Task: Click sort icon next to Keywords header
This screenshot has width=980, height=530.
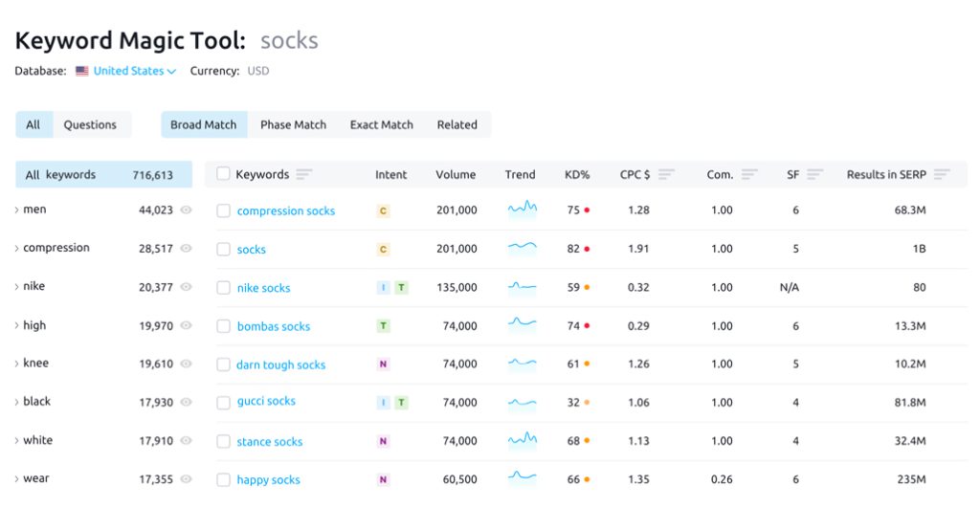Action: point(303,174)
